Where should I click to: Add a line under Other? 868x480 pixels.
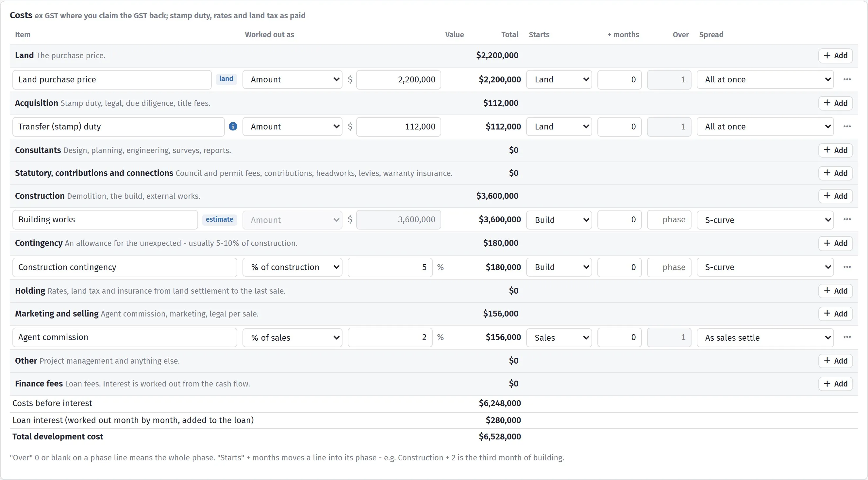pyautogui.click(x=835, y=361)
